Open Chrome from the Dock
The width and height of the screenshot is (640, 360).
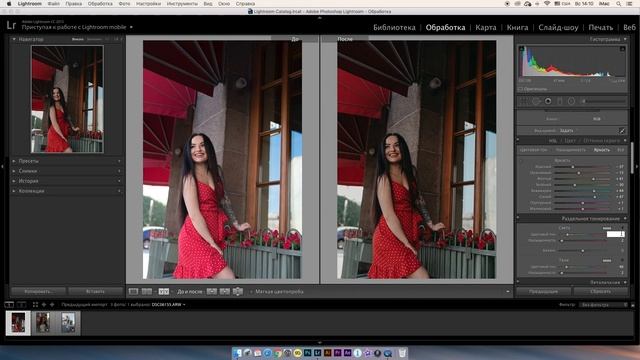point(278,353)
